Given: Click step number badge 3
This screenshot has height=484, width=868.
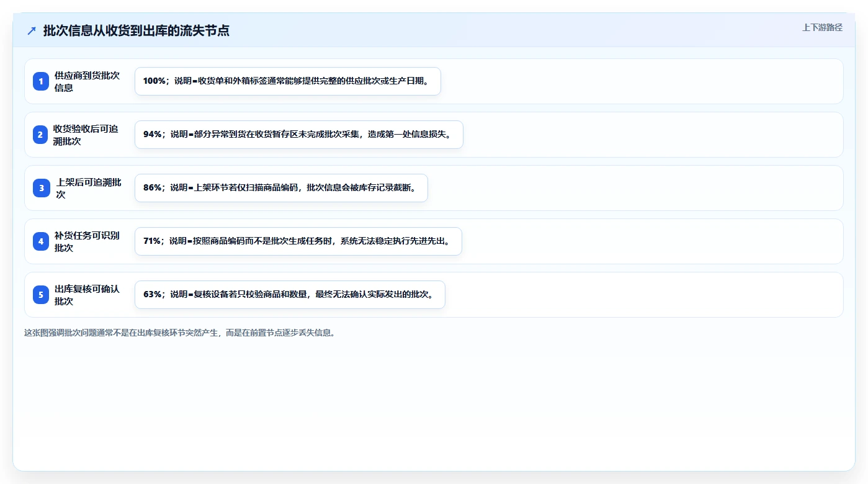Looking at the screenshot, I should coord(41,188).
